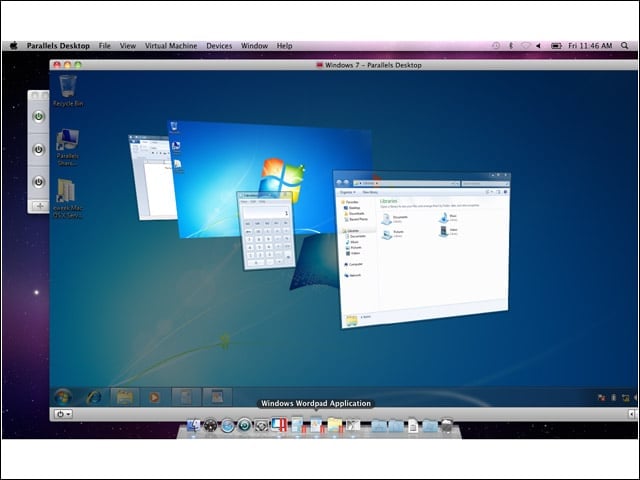Launch Windows Media Player from taskbar
The height and width of the screenshot is (480, 640).
click(154, 397)
